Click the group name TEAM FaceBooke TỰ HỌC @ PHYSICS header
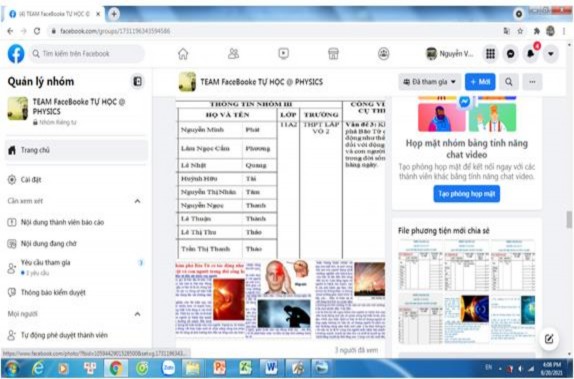 tap(262, 82)
